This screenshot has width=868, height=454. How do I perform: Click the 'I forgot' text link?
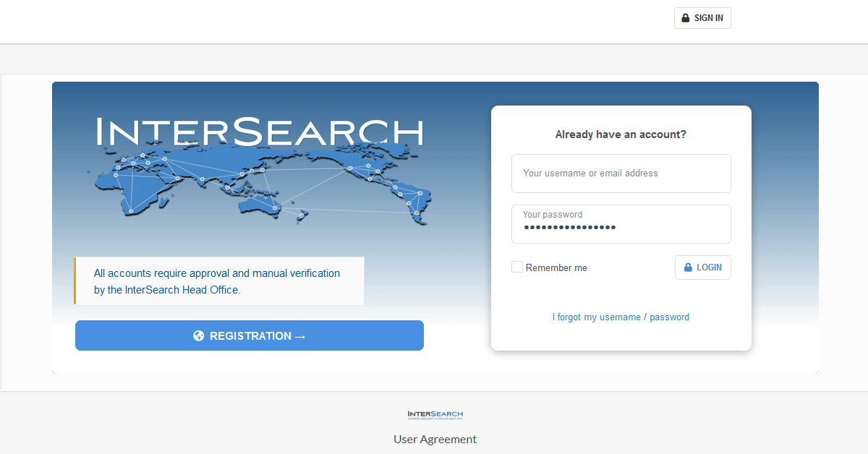[x=567, y=317]
